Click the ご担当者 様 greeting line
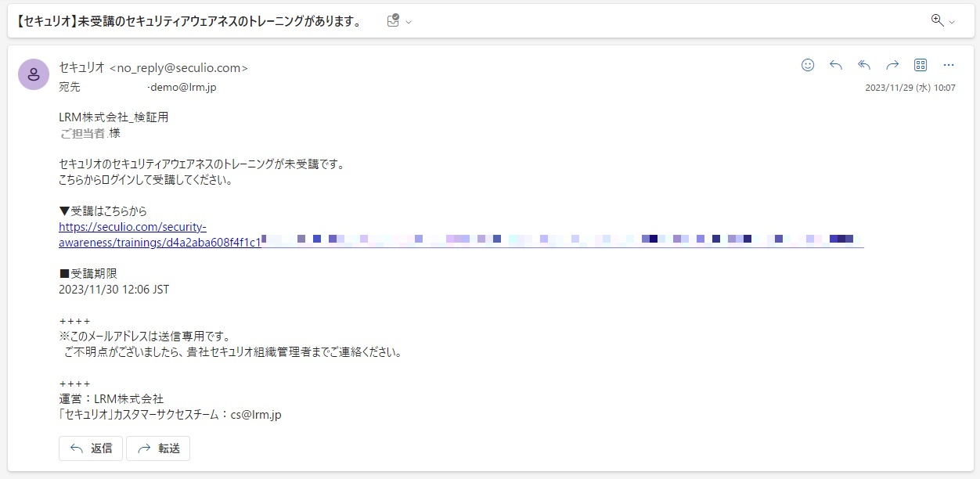Image resolution: width=980 pixels, height=479 pixels. coord(89,133)
